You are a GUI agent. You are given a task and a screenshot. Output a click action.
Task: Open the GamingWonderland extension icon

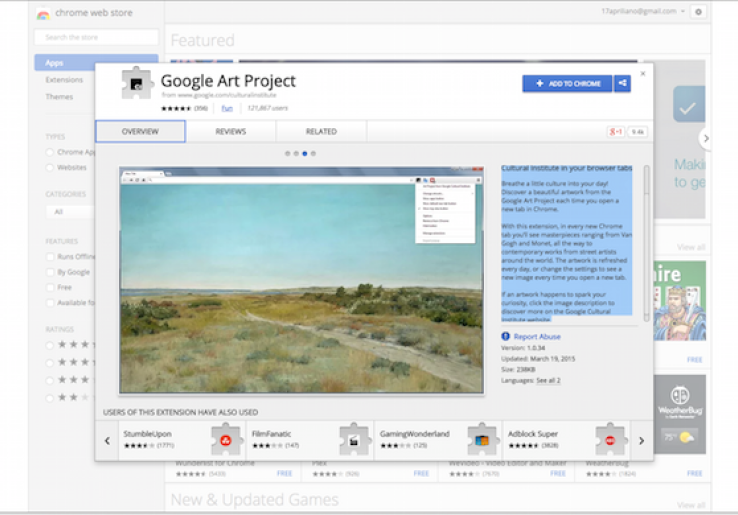(482, 440)
